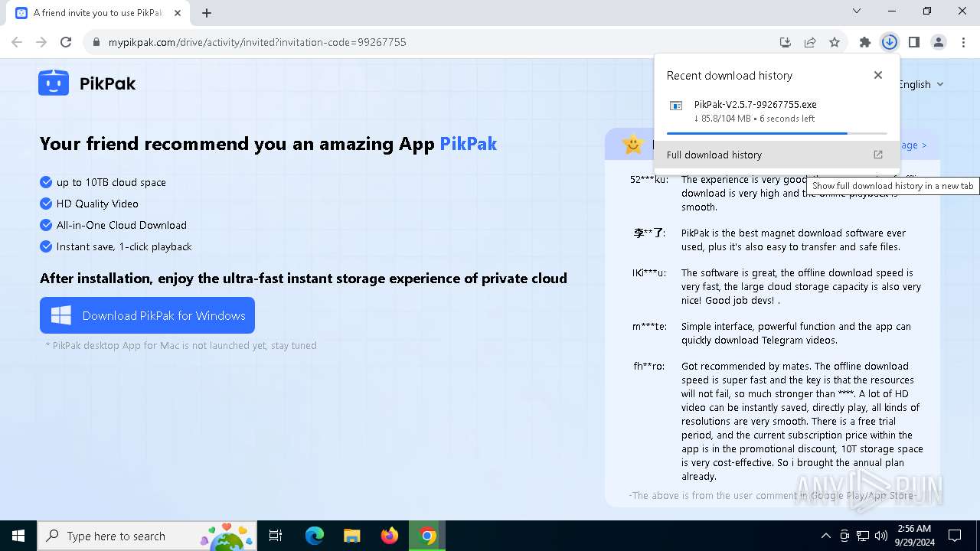Click the Mac app not launched note
The image size is (980, 551).
[x=181, y=345]
